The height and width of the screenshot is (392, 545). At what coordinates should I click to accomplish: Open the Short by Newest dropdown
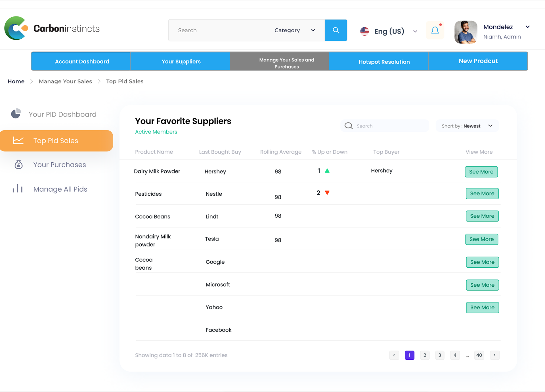click(467, 126)
